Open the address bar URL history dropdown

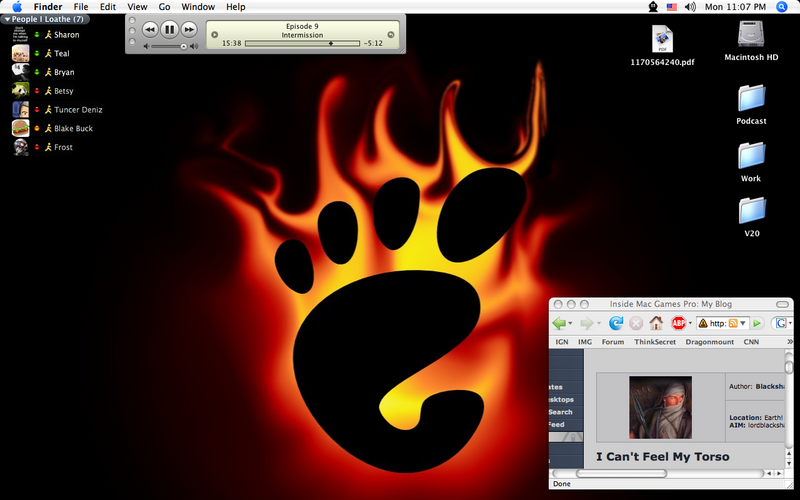(743, 323)
